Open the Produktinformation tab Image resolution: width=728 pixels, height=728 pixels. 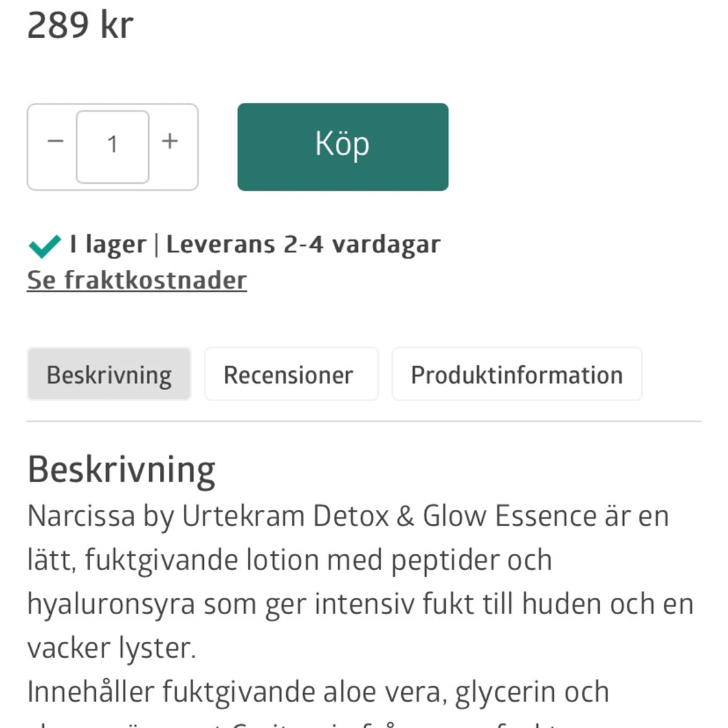[x=517, y=374]
